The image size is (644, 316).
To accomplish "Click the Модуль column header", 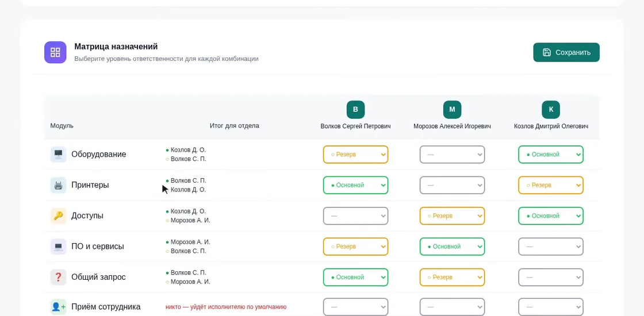I will 62,126.
